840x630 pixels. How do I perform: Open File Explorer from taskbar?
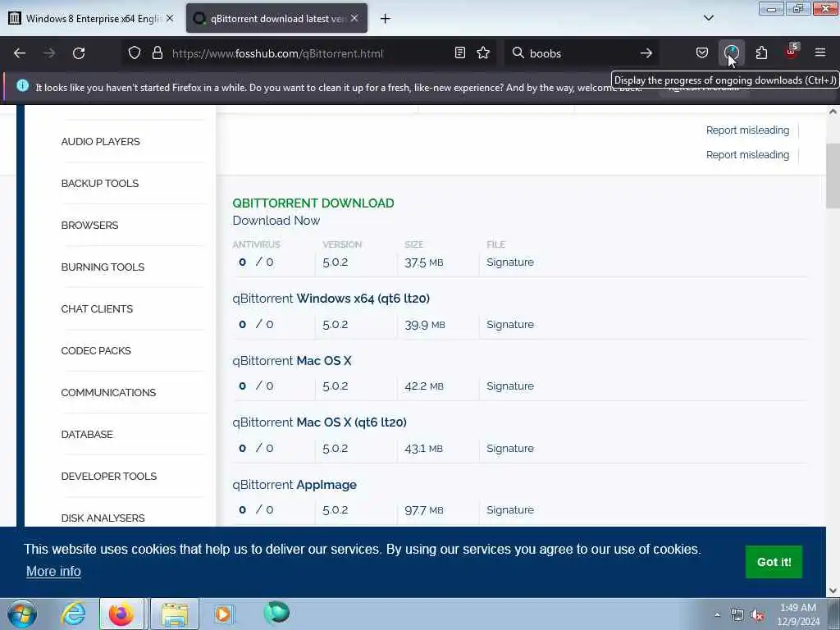175,614
